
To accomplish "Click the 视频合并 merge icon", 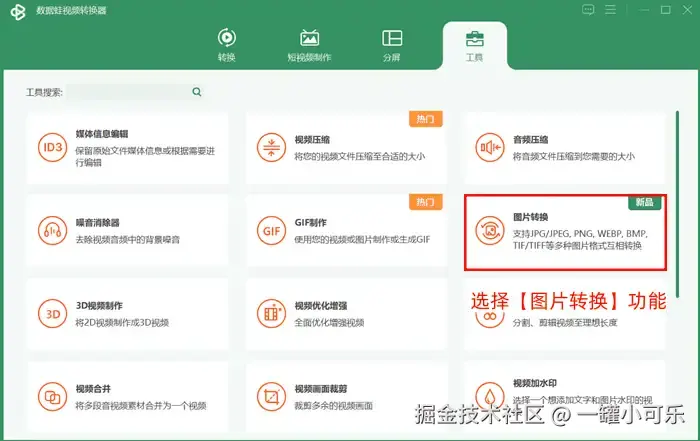I will 52,397.
